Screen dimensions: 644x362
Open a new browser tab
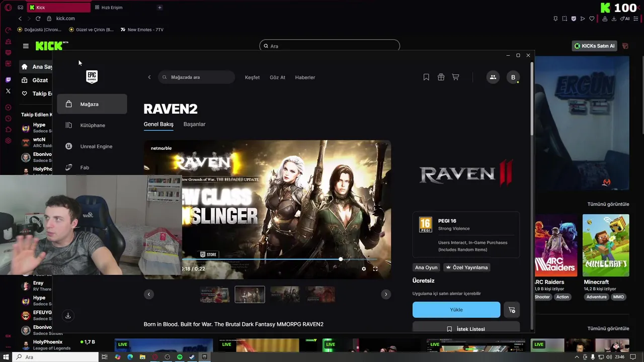[x=159, y=8]
